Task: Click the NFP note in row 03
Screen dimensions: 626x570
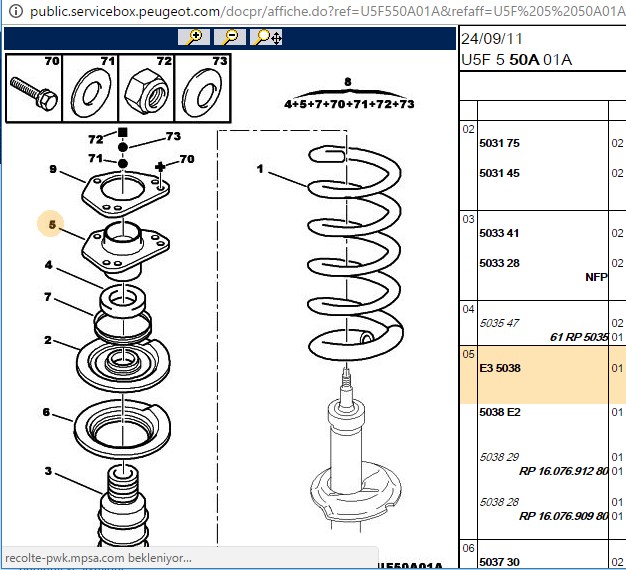Action: click(596, 277)
